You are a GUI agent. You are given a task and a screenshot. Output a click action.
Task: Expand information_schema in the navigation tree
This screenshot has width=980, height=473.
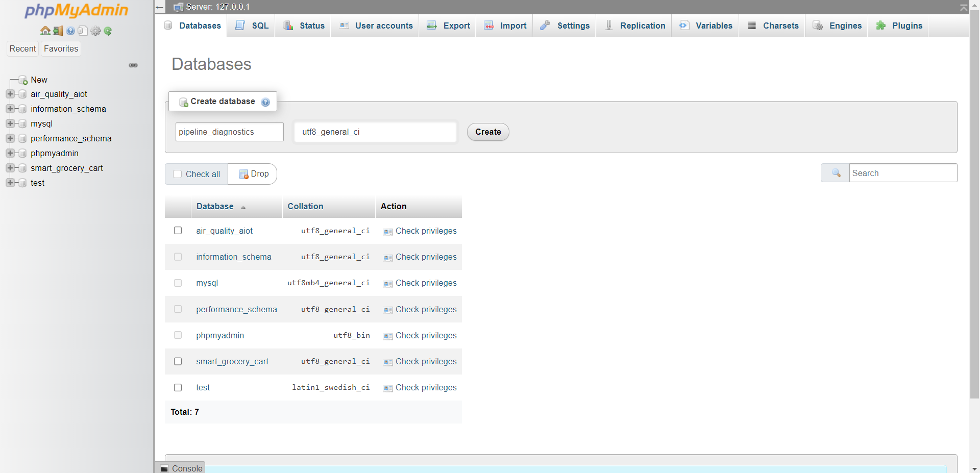[x=10, y=109]
